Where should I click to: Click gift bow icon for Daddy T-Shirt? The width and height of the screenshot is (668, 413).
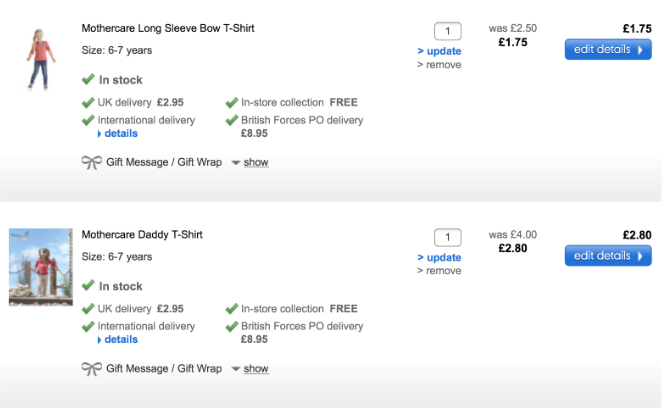[x=92, y=368]
